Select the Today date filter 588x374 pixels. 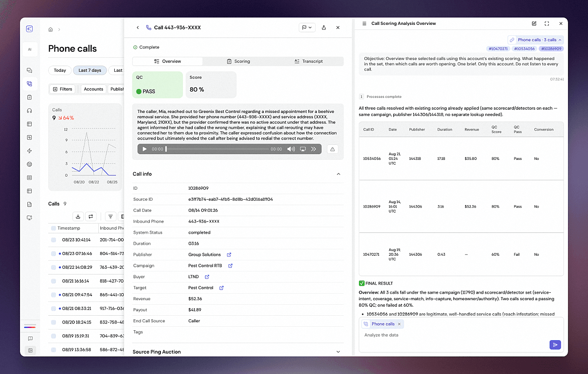pyautogui.click(x=60, y=71)
